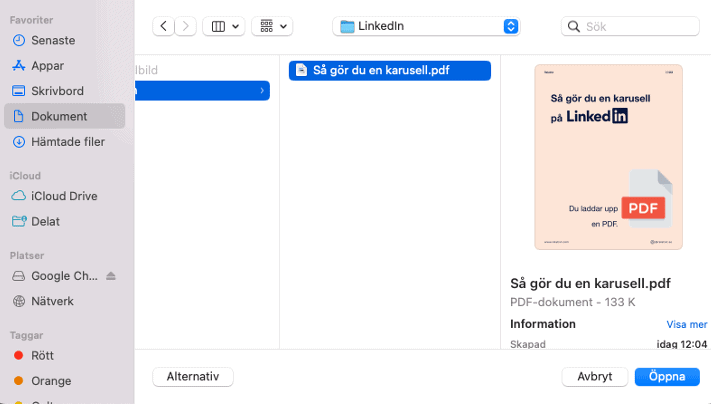712x404 pixels.
Task: Open Hämtade filer in the sidebar
Action: [x=64, y=142]
